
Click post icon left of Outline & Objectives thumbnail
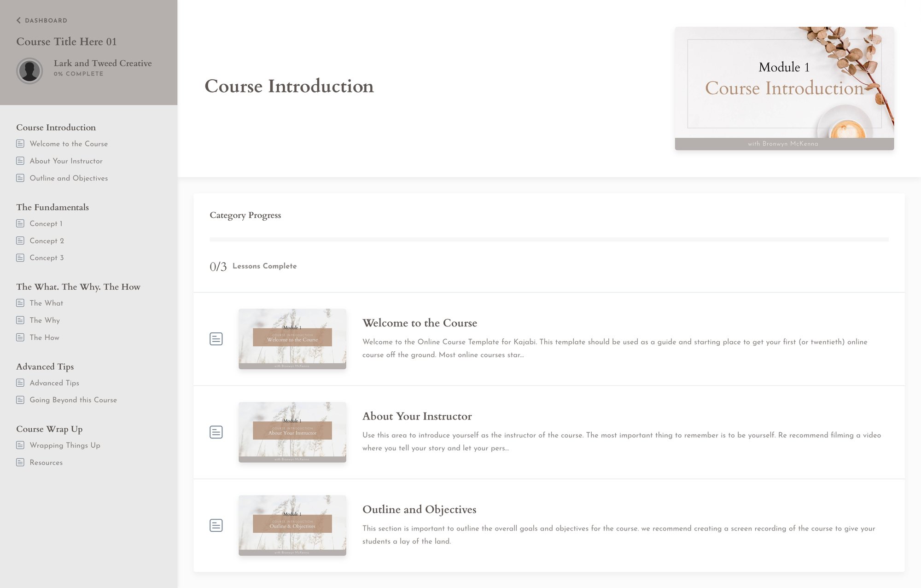216,525
